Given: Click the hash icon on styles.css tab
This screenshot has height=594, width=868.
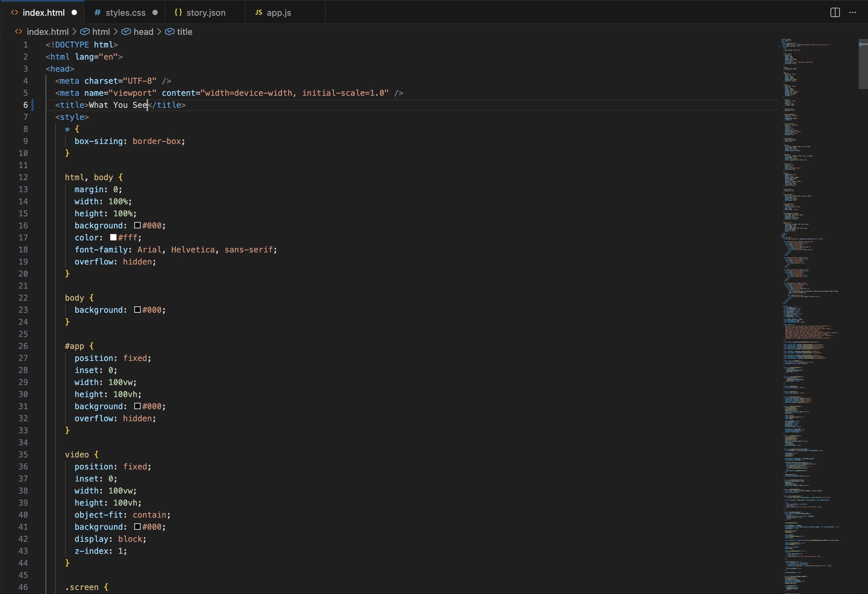Looking at the screenshot, I should [x=97, y=12].
